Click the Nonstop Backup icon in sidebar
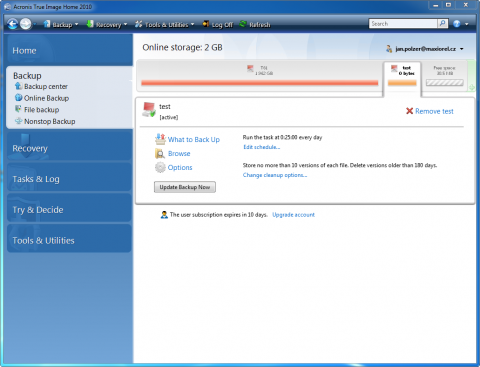This screenshot has height=367, width=480. tap(18, 121)
